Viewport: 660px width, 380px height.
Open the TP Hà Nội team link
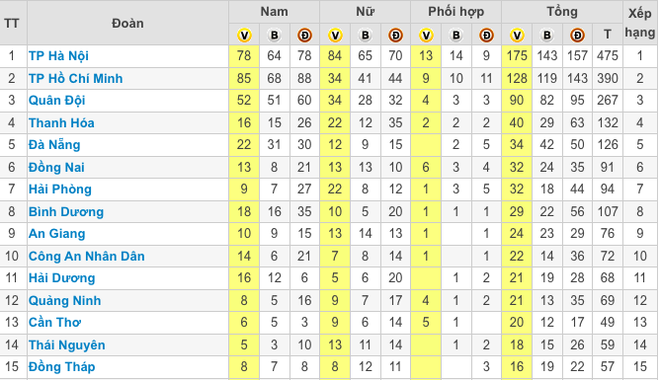point(59,56)
